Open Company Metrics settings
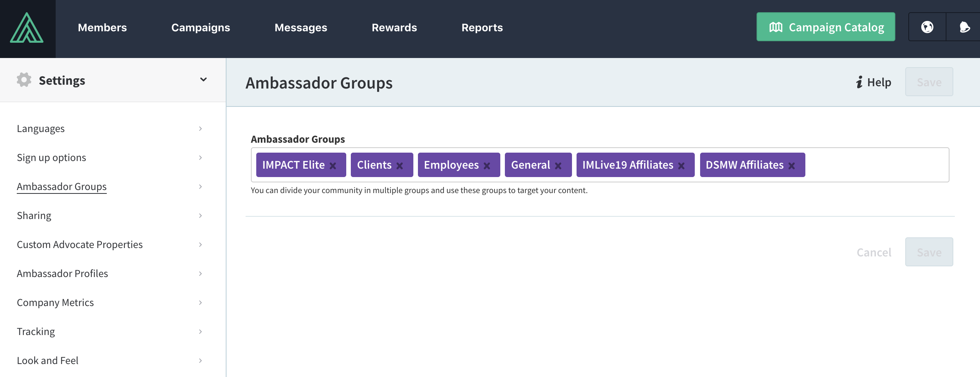The width and height of the screenshot is (980, 377). (55, 303)
